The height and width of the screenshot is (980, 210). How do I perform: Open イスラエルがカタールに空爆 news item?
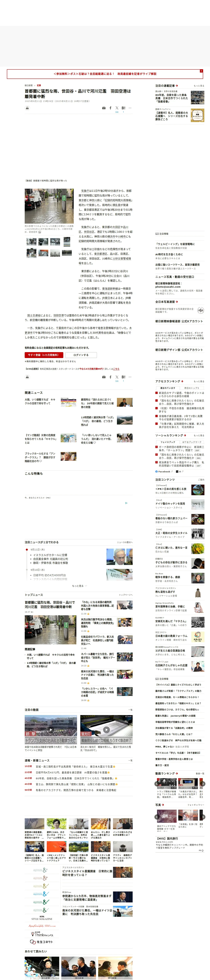click(50, 555)
